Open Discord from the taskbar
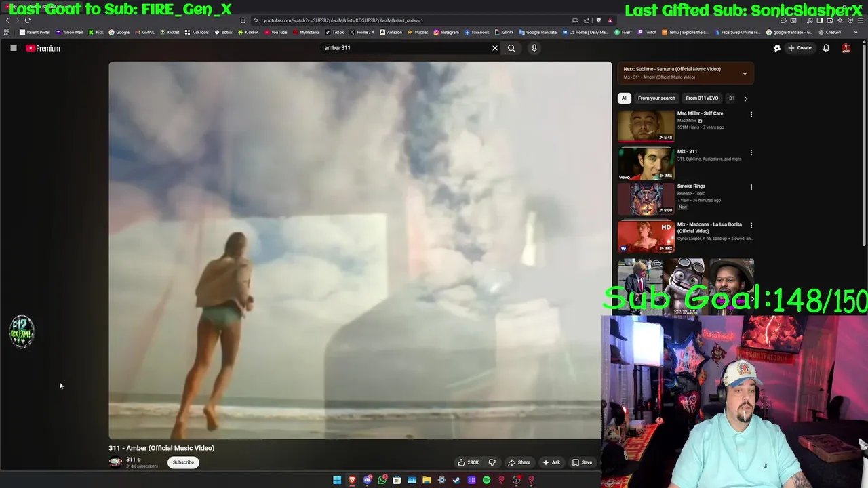Screen dimensions: 868x488 click(367, 481)
